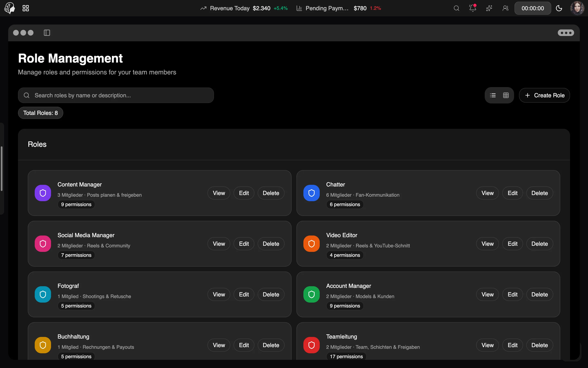
Task: Open the user contacts icon
Action: [x=505, y=8]
